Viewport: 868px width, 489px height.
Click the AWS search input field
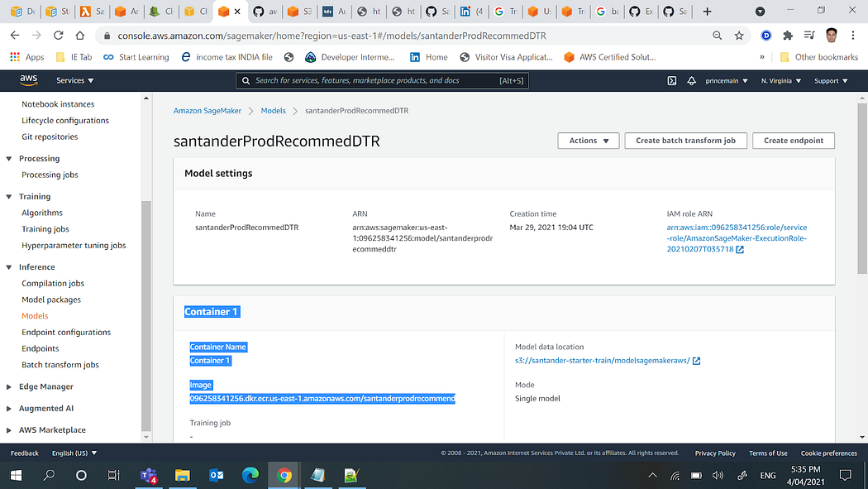coord(382,81)
